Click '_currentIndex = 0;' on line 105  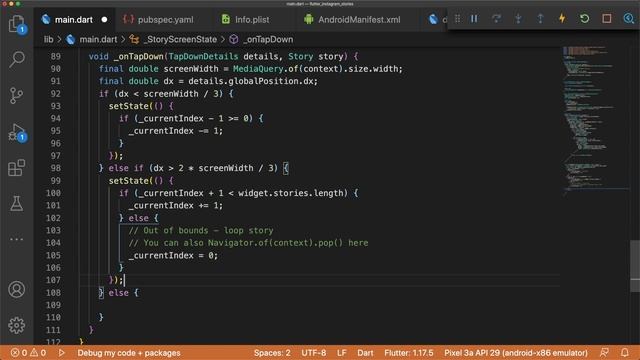(173, 256)
